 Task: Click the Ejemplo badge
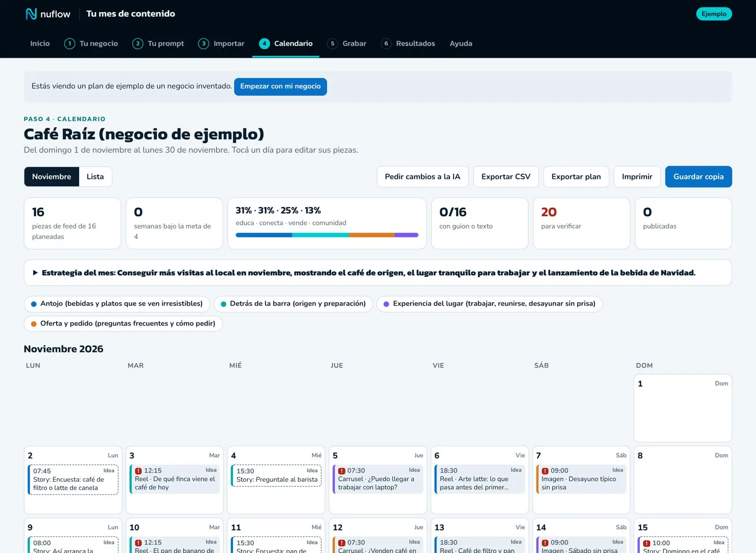(714, 14)
